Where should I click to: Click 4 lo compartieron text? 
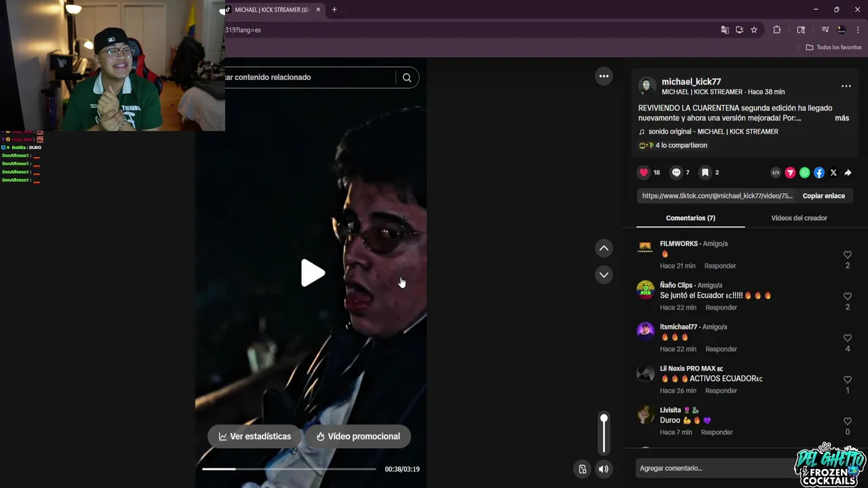point(681,145)
